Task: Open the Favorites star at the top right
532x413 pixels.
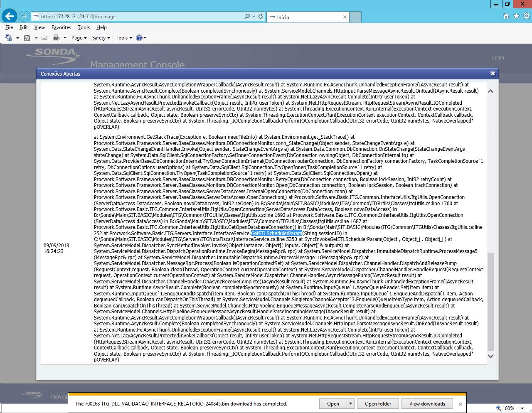Action: pos(516,16)
